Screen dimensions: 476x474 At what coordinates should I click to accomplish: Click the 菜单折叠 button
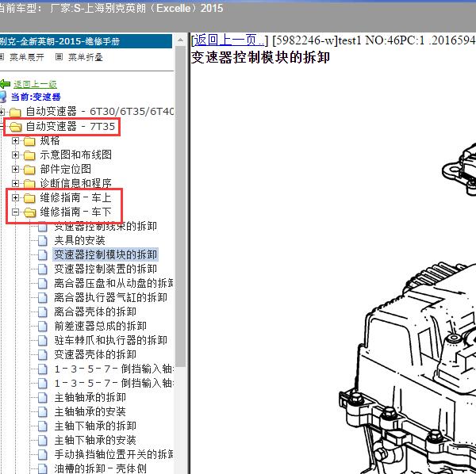click(x=86, y=57)
